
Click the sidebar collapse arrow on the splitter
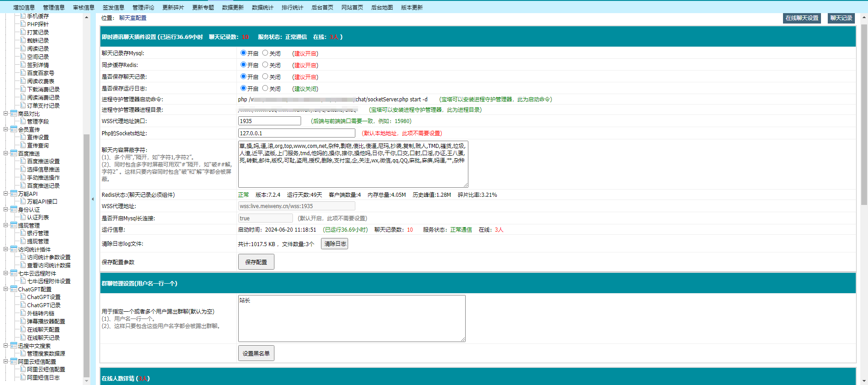point(93,199)
